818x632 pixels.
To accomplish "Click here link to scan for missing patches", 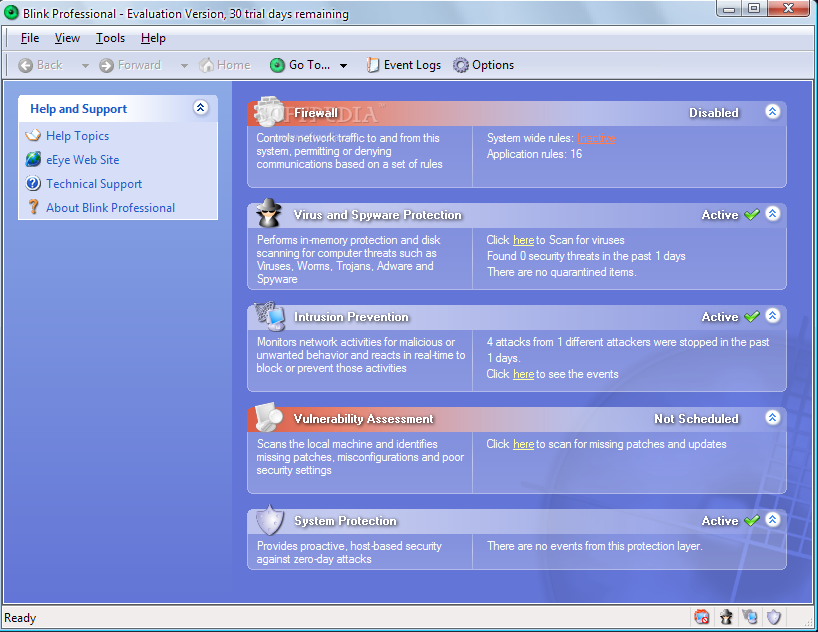I will click(523, 444).
